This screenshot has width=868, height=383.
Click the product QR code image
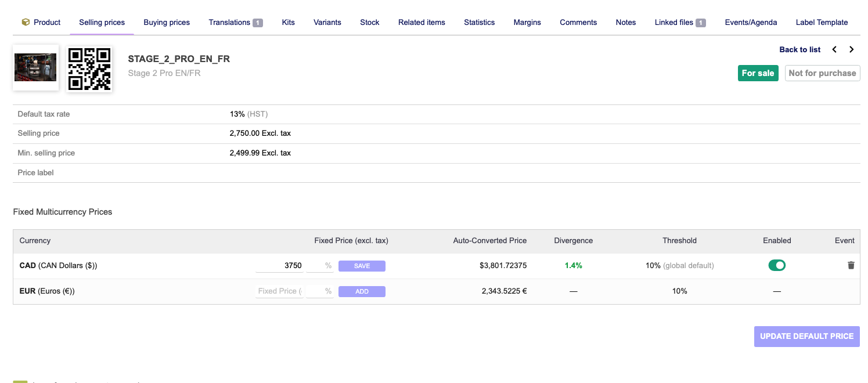89,68
